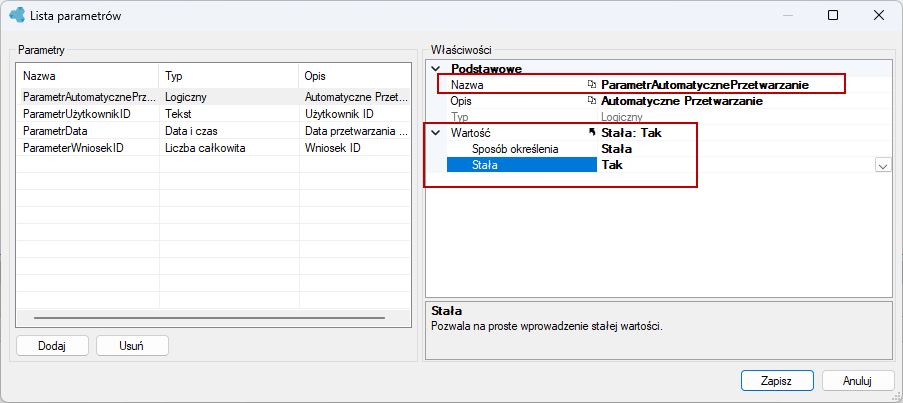The height and width of the screenshot is (403, 903).
Task: Click the Użytkownik ID description cell
Action: [355, 114]
